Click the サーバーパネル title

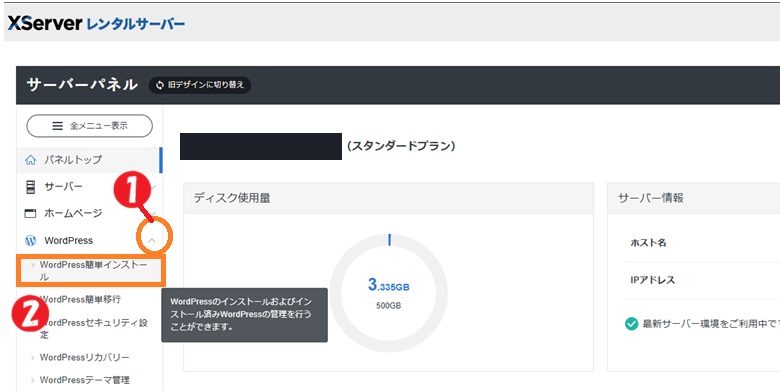[82, 85]
